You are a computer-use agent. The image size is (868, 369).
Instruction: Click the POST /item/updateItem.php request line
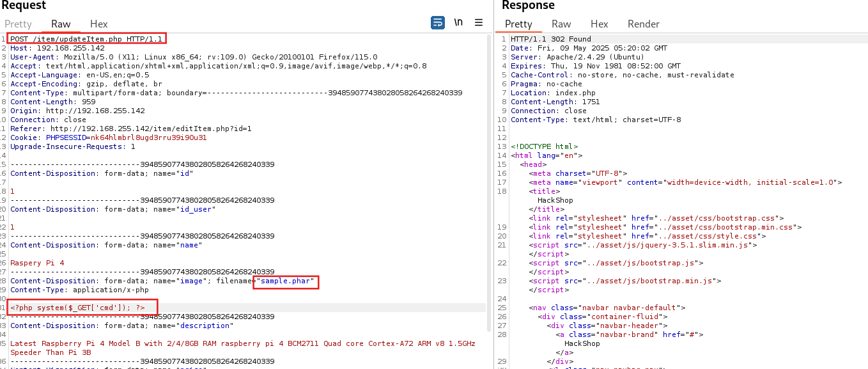click(x=87, y=39)
